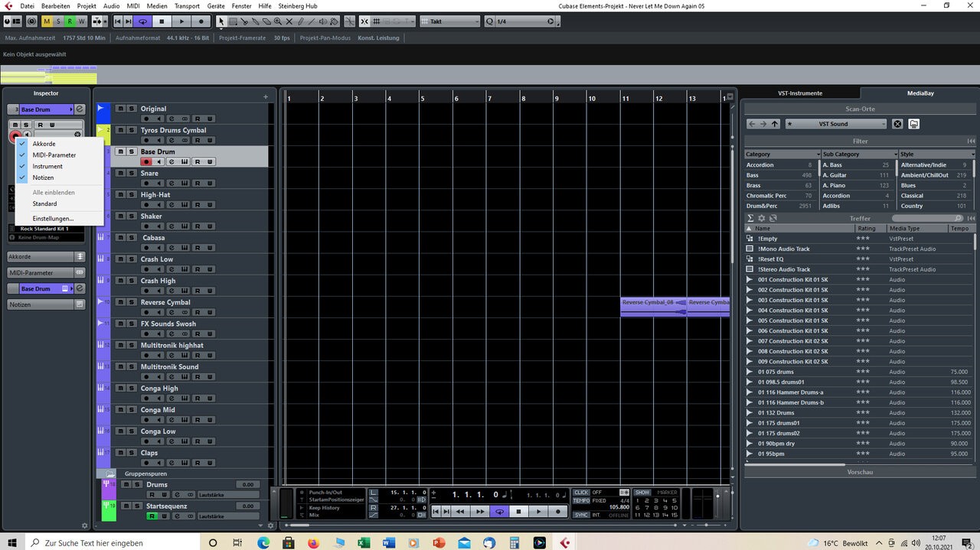Toggle the CLICK metronome button

point(582,493)
